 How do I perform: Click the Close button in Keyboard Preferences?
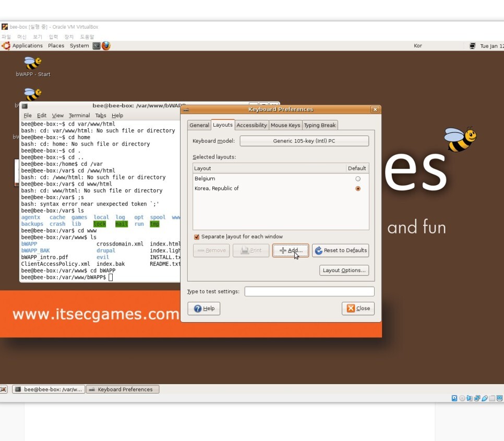point(358,309)
